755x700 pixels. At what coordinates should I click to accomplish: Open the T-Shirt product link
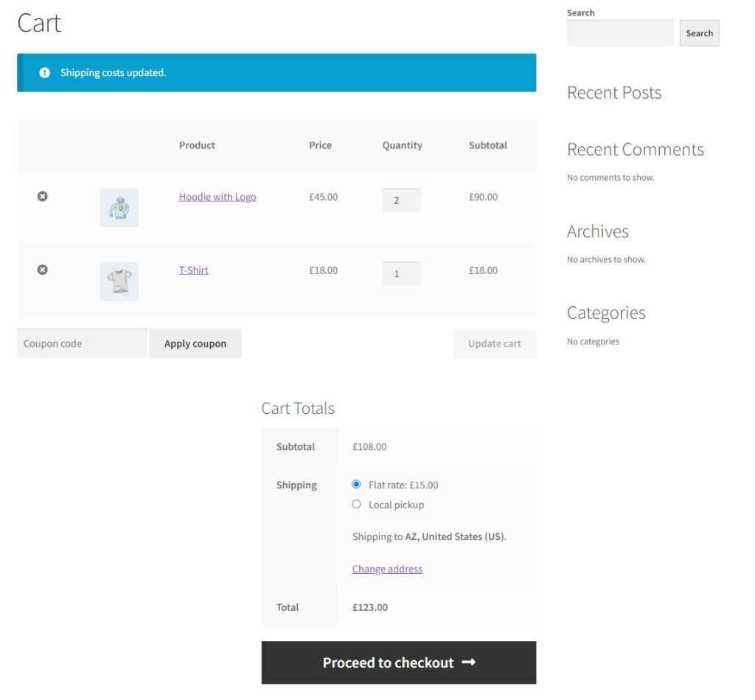[194, 270]
